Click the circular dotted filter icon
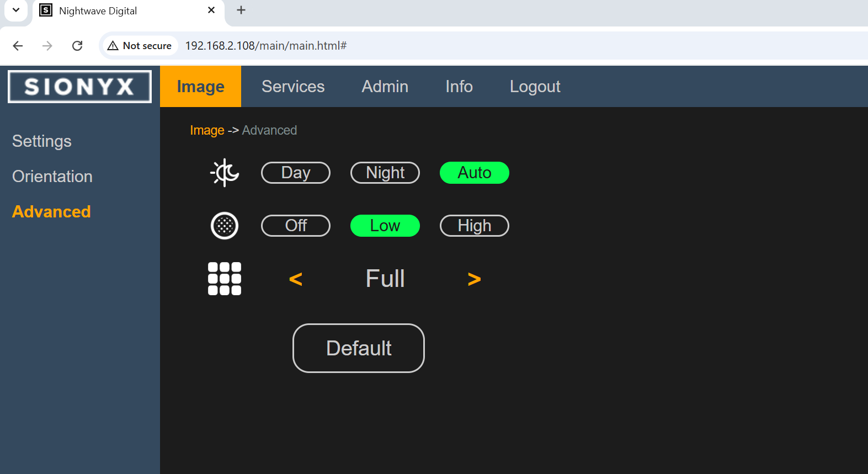Image resolution: width=868 pixels, height=474 pixels. [225, 226]
